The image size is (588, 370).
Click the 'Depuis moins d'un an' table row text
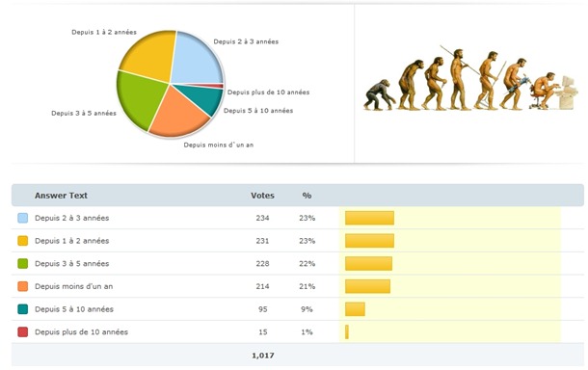[74, 286]
